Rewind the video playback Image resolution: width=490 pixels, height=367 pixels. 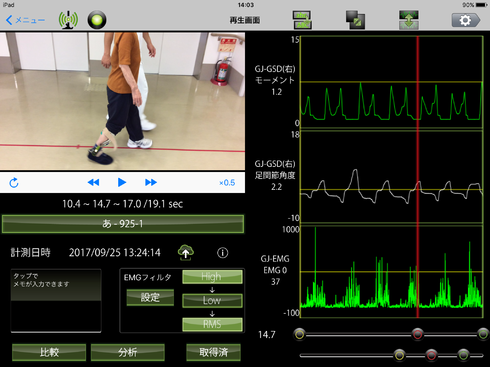[x=93, y=182]
